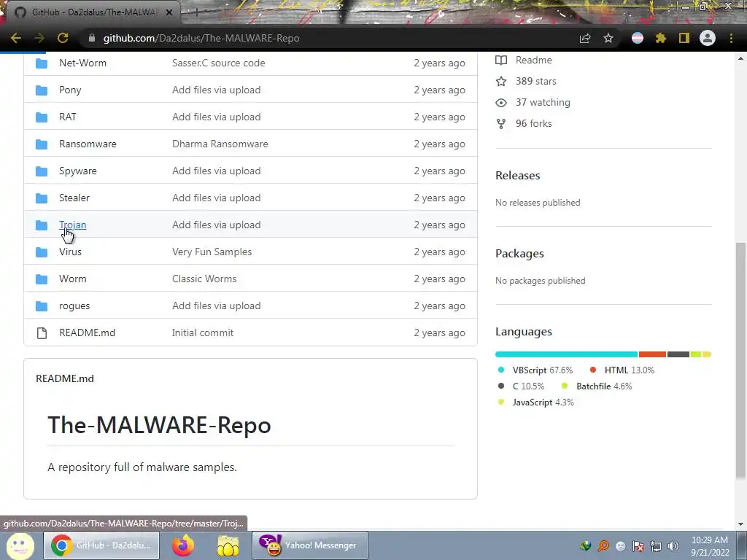The image size is (747, 560).
Task: Click the orange HTML language bar segment
Action: (x=652, y=354)
